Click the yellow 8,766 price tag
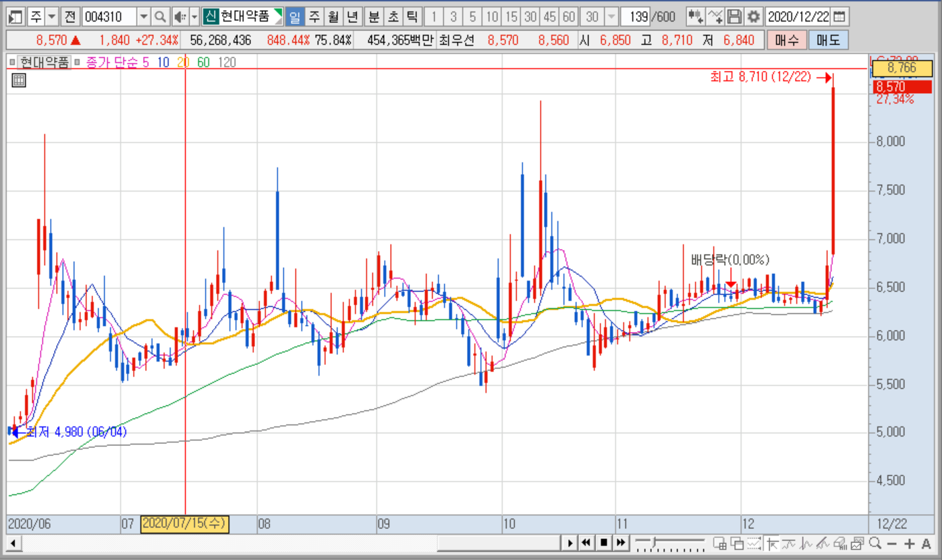 [x=902, y=68]
